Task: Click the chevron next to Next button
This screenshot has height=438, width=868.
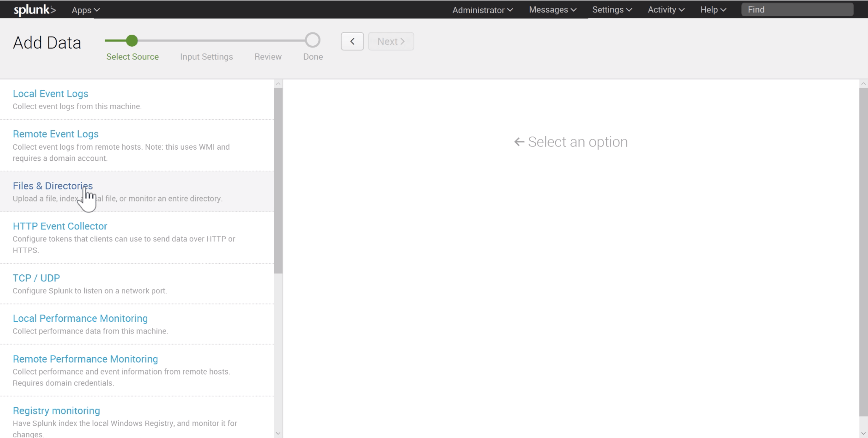Action: [403, 41]
